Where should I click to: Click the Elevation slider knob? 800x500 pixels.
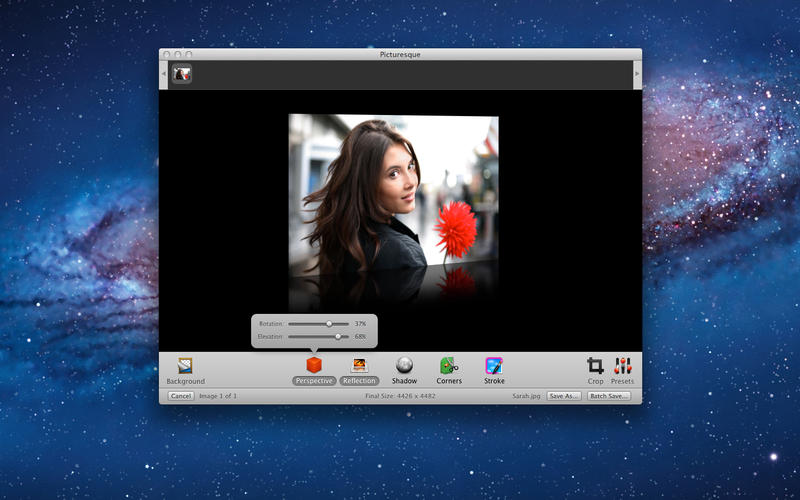pyautogui.click(x=338, y=337)
